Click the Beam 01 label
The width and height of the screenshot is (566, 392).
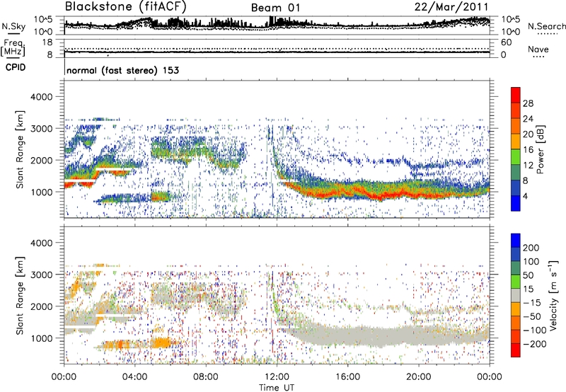(275, 8)
